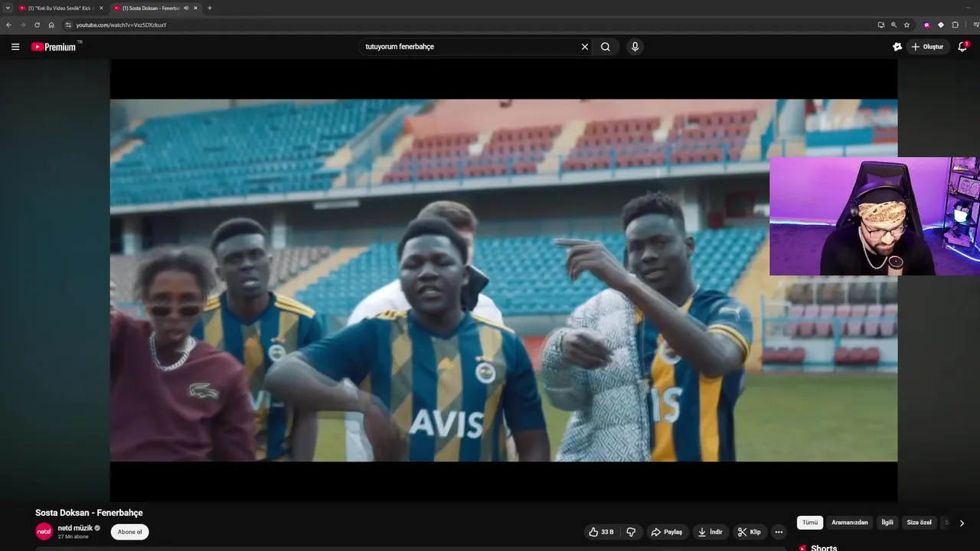Image resolution: width=980 pixels, height=551 pixels.
Task: Create a clip with Klip
Action: [750, 532]
